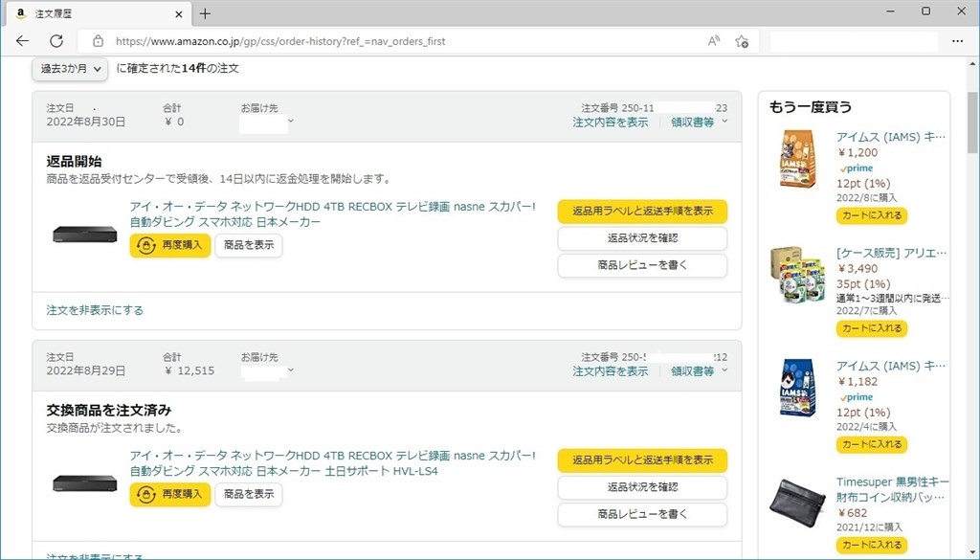Go back using the browser back arrow
Viewport: 980px width, 560px height.
23,41
